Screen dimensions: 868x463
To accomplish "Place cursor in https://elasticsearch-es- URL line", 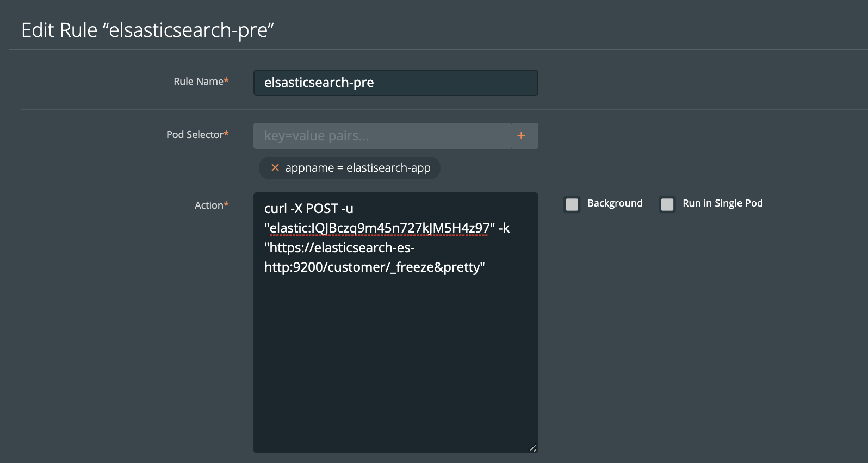I will pyautogui.click(x=339, y=248).
